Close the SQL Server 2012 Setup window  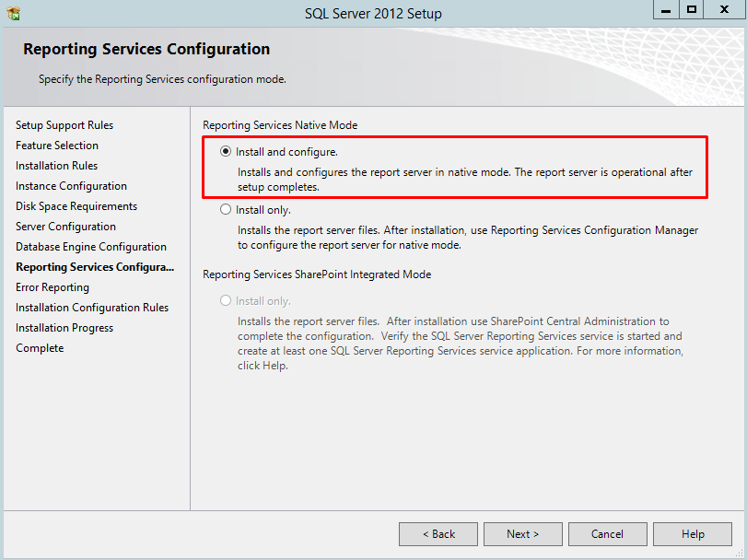pyautogui.click(x=724, y=10)
